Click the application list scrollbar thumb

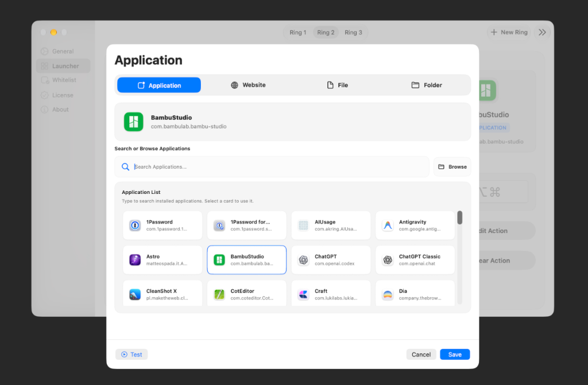[460, 218]
